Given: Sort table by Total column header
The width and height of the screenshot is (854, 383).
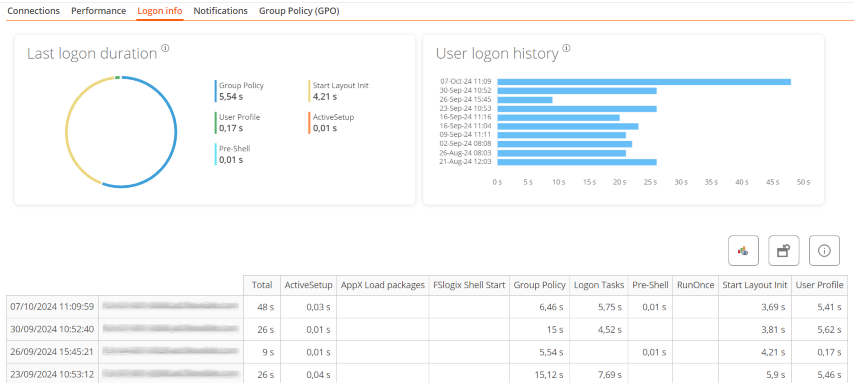Looking at the screenshot, I should tap(262, 285).
